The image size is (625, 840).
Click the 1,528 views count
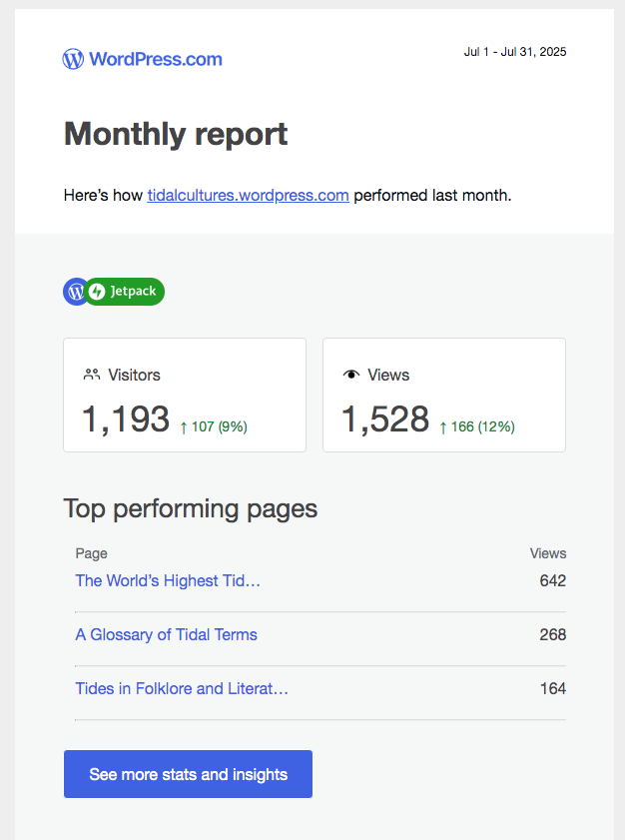click(385, 420)
